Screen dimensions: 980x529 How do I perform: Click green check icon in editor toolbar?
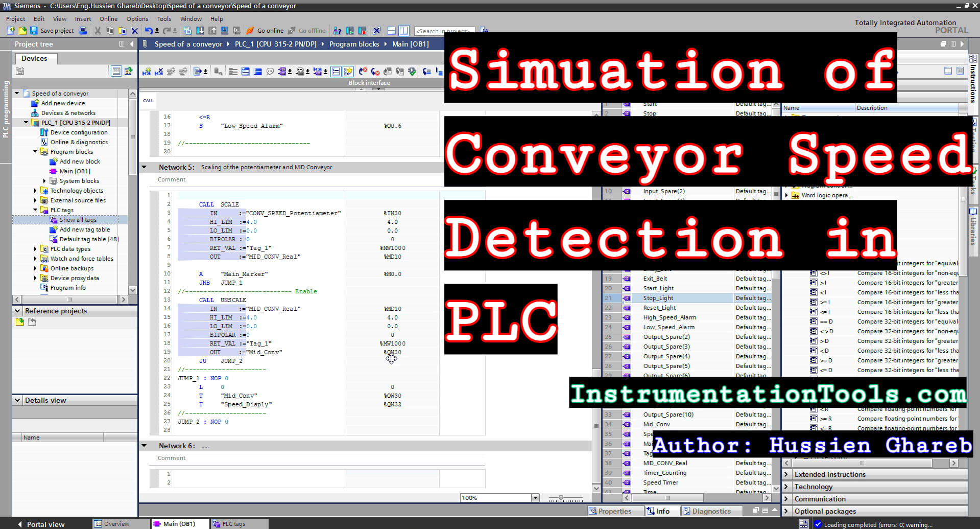coord(412,72)
